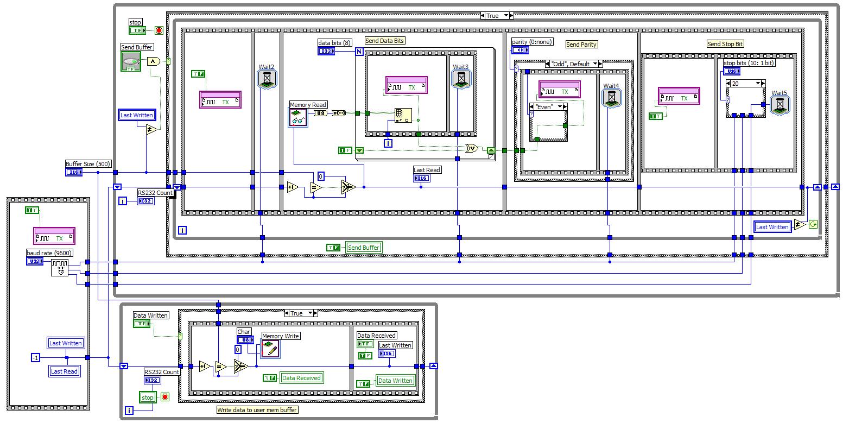
Task: Click the stop bits U16 terminal
Action: 732,71
